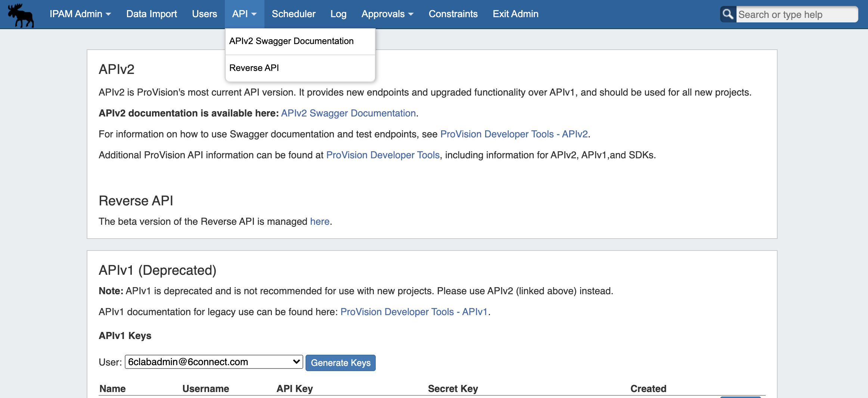Focus the Search or type help field

(796, 15)
